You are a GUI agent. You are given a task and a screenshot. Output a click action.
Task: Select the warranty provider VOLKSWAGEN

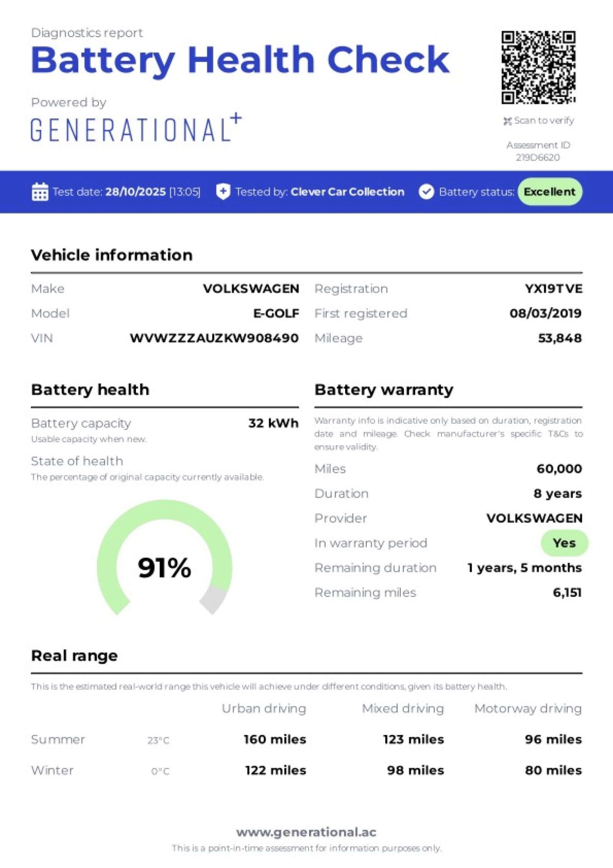[534, 518]
